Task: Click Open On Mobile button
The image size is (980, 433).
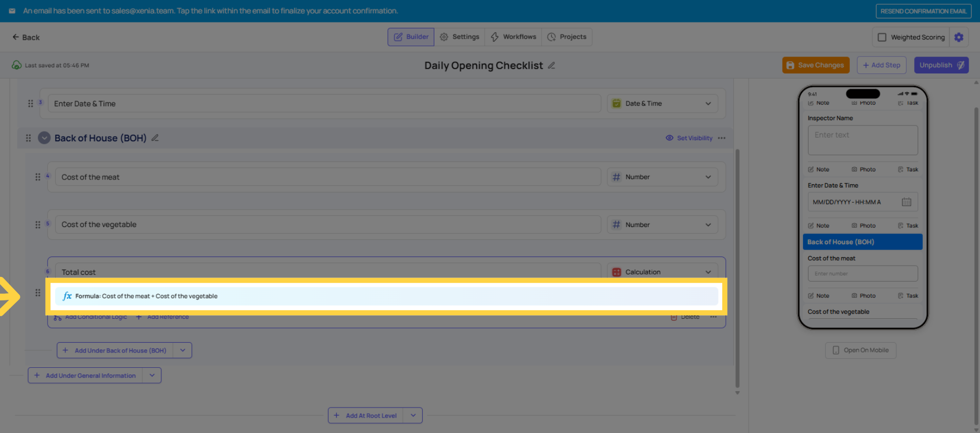Action: click(x=861, y=350)
